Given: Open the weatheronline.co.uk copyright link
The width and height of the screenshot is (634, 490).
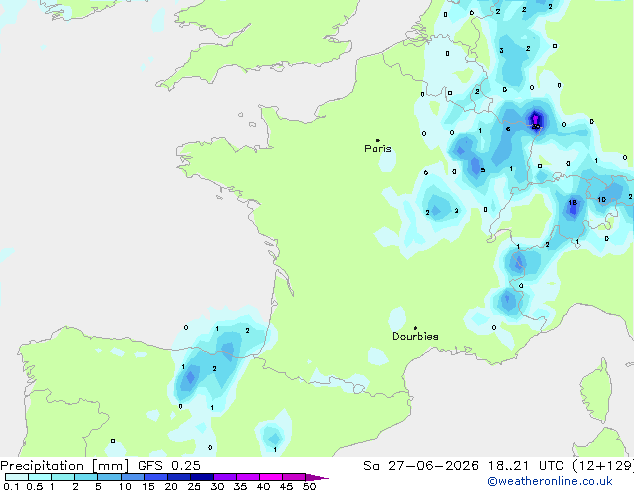Looking at the screenshot, I should 550,481.
